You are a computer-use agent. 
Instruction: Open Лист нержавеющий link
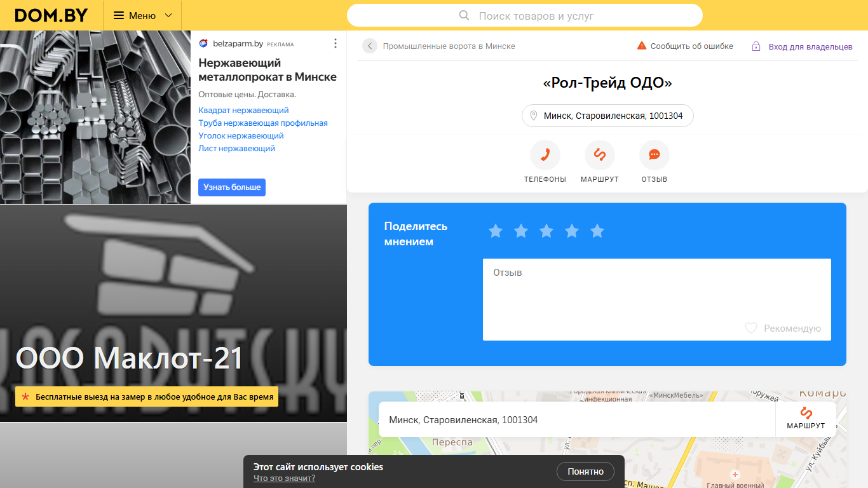point(236,149)
